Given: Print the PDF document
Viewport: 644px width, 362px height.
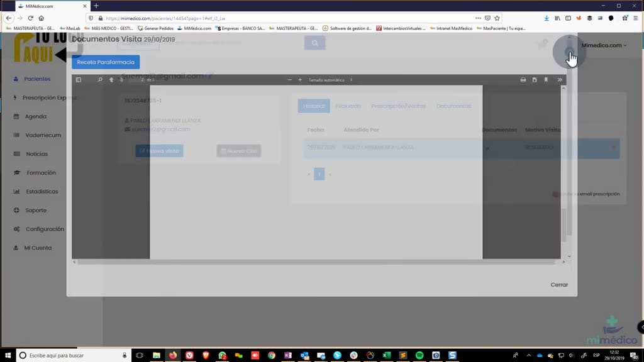Looking at the screenshot, I should (x=523, y=80).
